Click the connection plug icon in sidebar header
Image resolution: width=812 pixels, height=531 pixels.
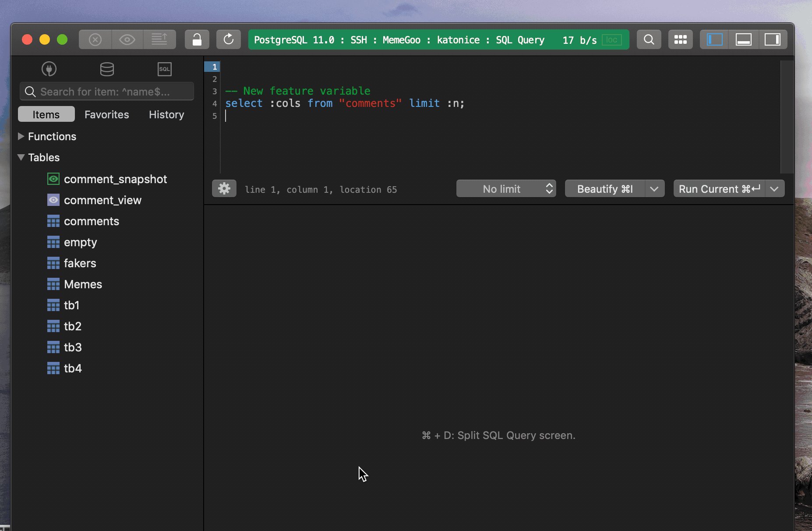pyautogui.click(x=49, y=69)
